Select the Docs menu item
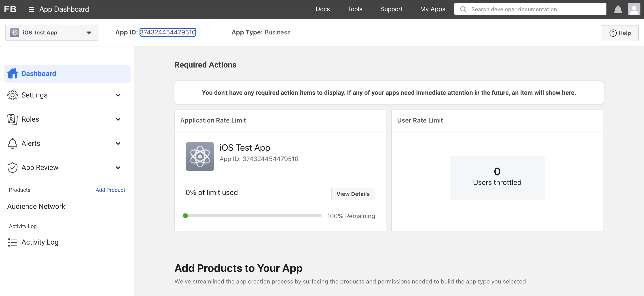Viewport: 644px width, 296px height. tap(322, 9)
